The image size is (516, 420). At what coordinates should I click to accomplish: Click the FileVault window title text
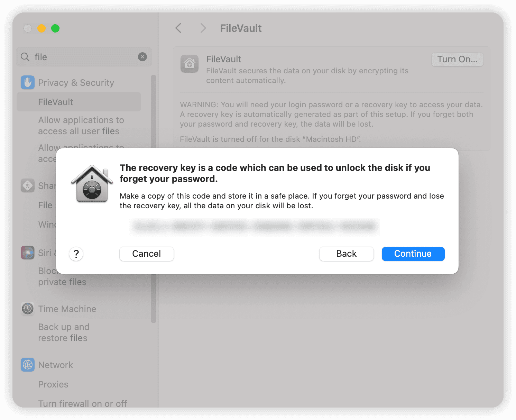[241, 28]
